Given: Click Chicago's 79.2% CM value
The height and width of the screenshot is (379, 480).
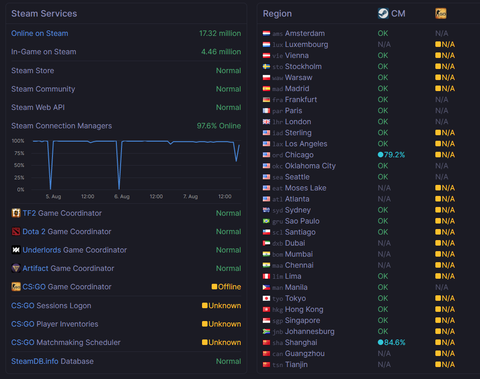Looking at the screenshot, I should click(x=391, y=155).
